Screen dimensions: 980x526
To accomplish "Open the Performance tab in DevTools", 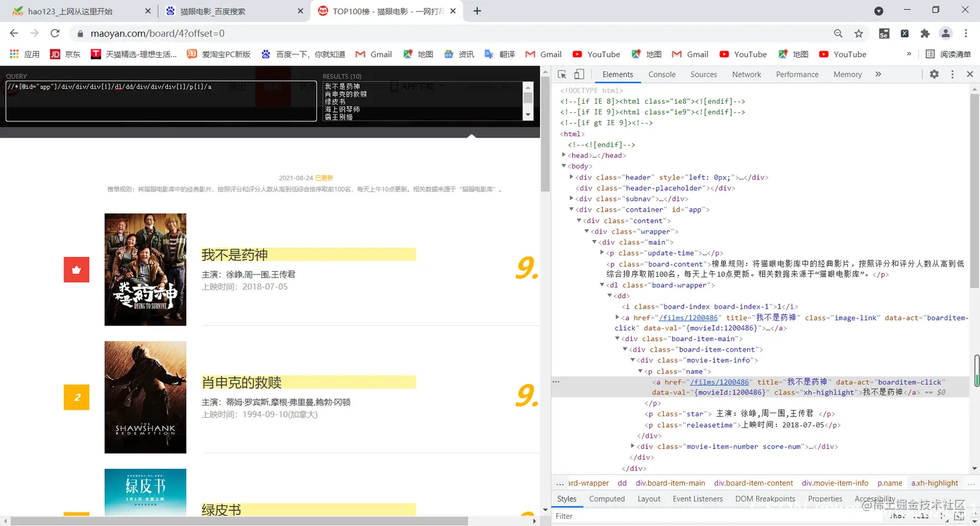I will tap(797, 75).
